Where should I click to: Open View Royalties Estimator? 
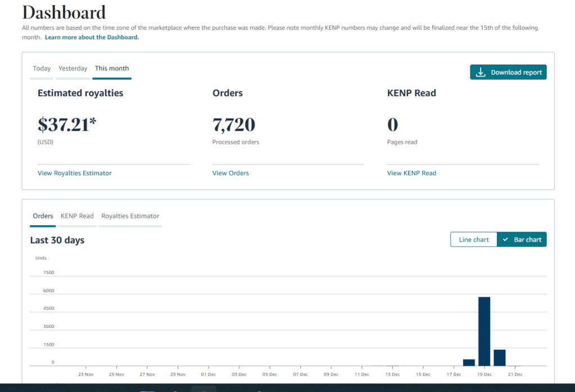tap(74, 173)
